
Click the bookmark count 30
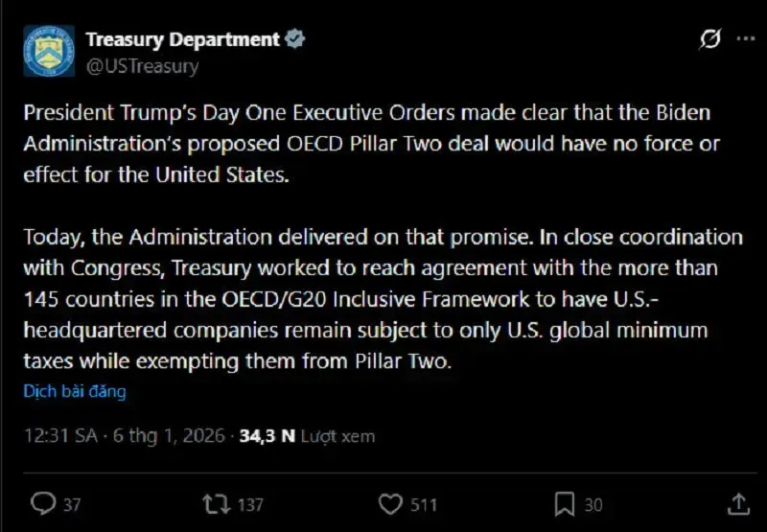pyautogui.click(x=593, y=504)
